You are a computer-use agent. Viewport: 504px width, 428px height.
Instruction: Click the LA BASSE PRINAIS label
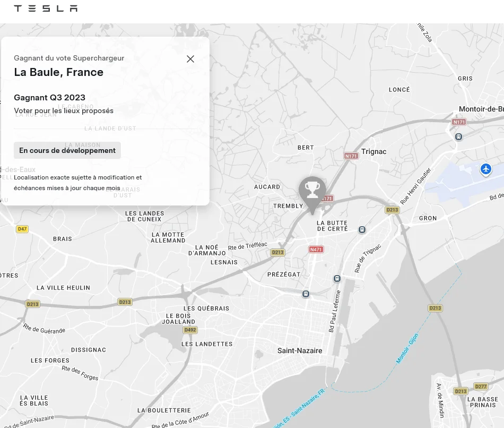point(483,403)
